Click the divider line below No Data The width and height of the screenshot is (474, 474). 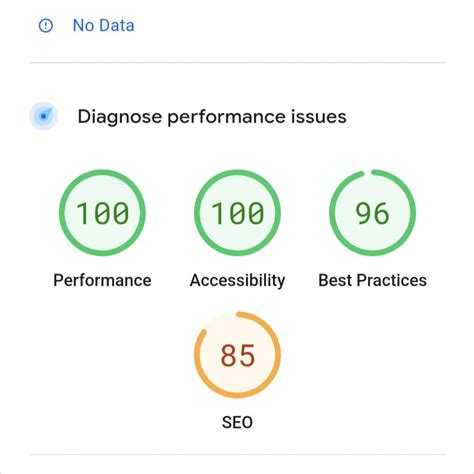[237, 62]
